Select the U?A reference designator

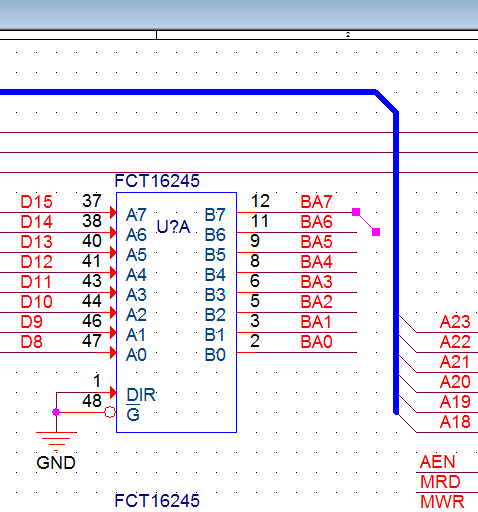pos(173,227)
